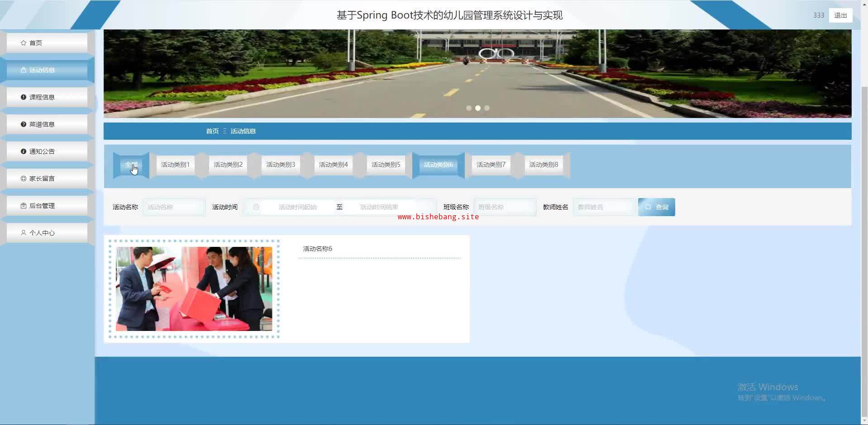868x425 pixels.
Task: Filter activities by 活动类别5
Action: 386,165
